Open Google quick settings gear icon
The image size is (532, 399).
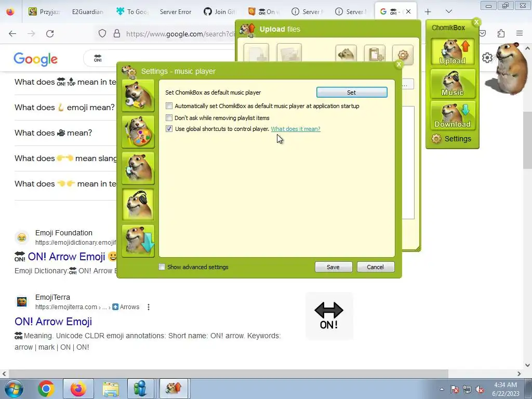coord(487,58)
